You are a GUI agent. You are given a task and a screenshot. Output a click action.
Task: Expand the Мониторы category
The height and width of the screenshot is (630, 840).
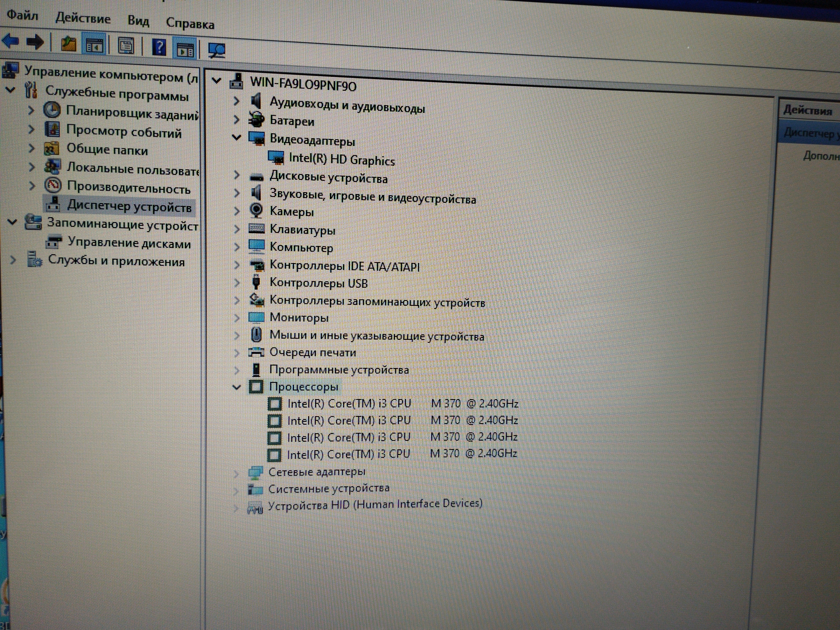237,318
